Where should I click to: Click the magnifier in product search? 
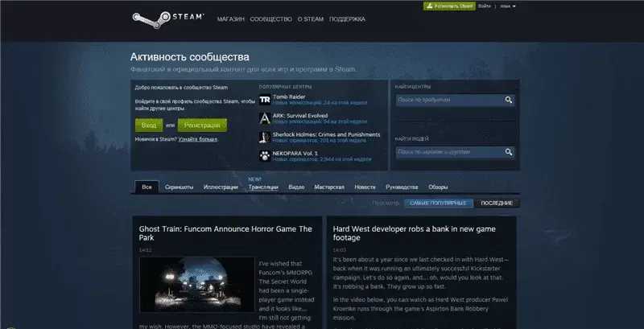[509, 100]
